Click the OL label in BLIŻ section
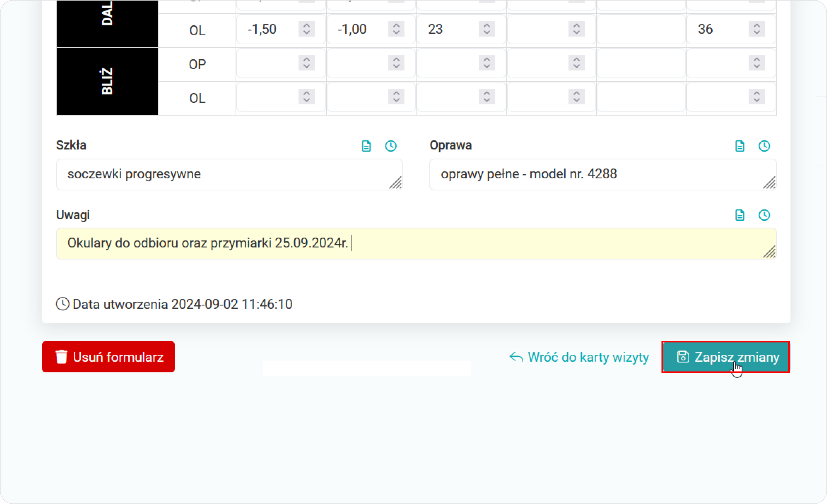The width and height of the screenshot is (827, 504). [x=197, y=98]
